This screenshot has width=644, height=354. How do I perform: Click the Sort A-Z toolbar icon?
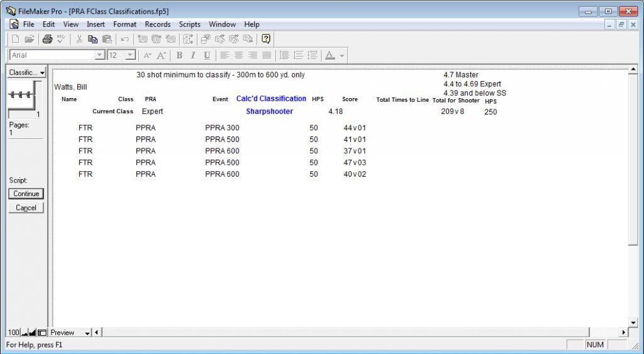(x=188, y=39)
